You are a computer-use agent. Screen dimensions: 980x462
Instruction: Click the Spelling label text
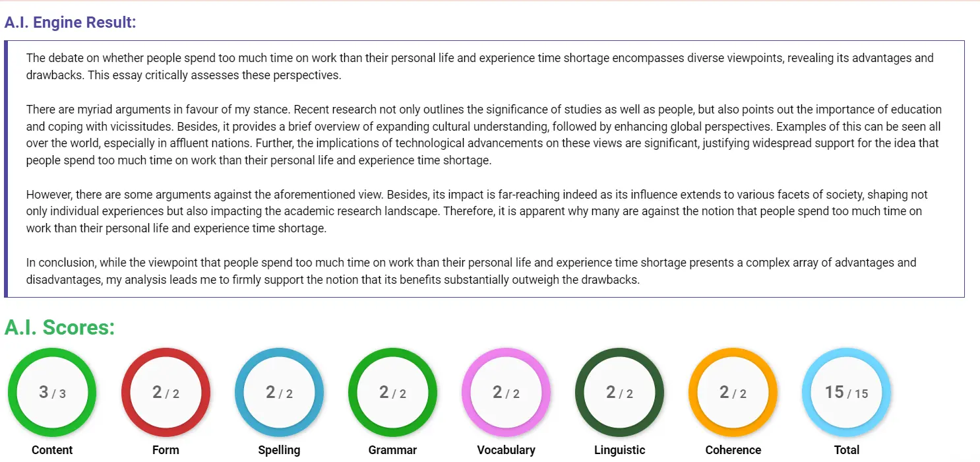[279, 450]
